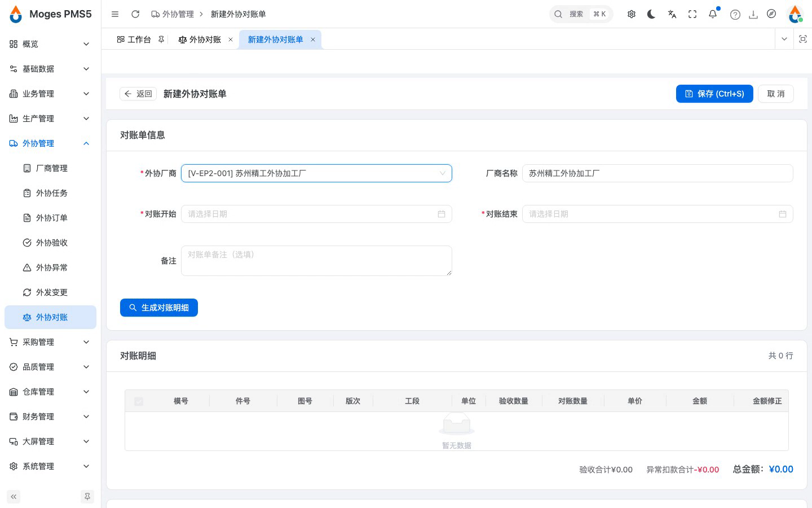Click the refresh page icon
Viewport: 812px width, 508px height.
(135, 14)
